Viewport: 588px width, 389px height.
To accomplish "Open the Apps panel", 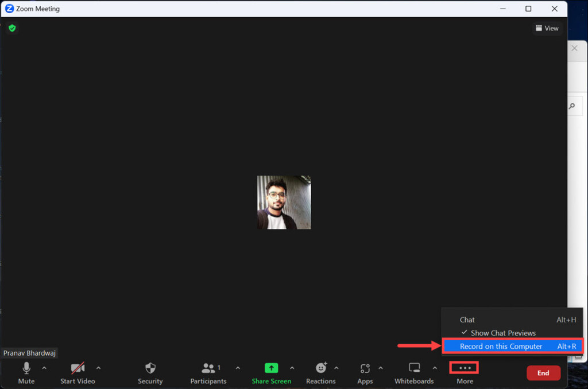I will 365,368.
